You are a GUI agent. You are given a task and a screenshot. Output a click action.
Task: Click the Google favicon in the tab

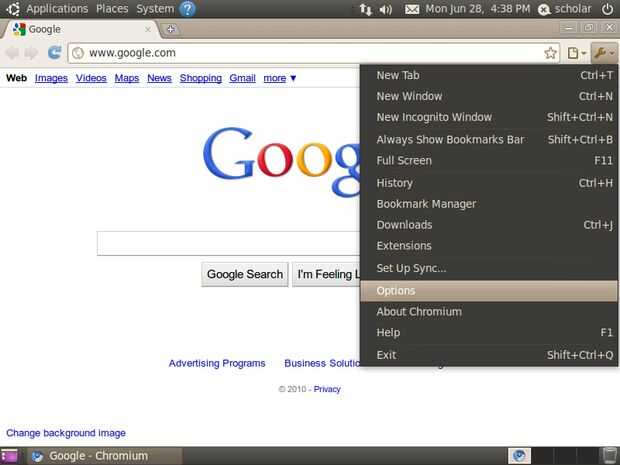pos(19,29)
